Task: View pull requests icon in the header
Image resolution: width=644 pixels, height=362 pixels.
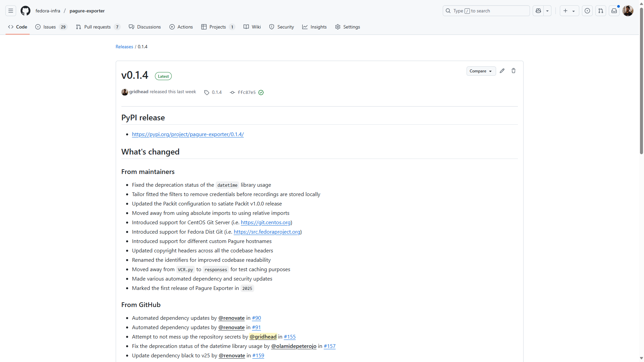Action: tap(601, 11)
